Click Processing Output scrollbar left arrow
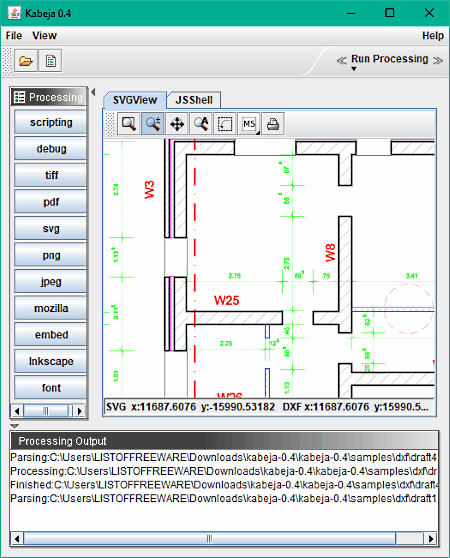Screen dimensions: 450x558 pos(17,538)
